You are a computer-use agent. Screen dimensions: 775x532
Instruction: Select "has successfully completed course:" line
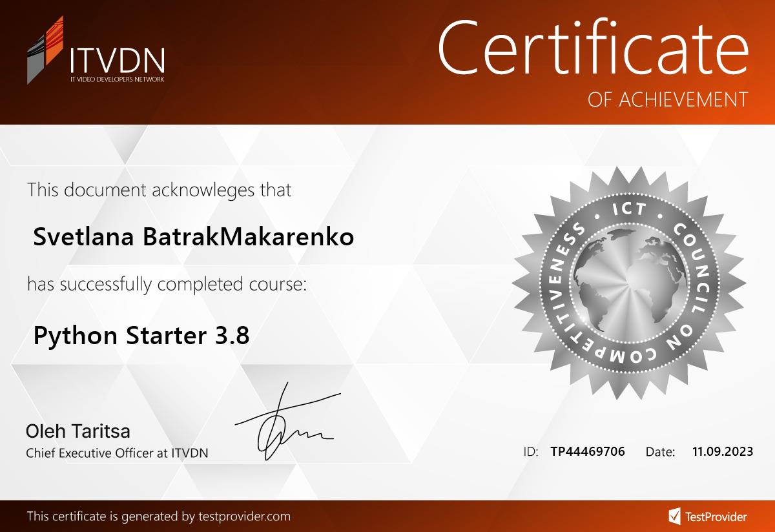(167, 284)
